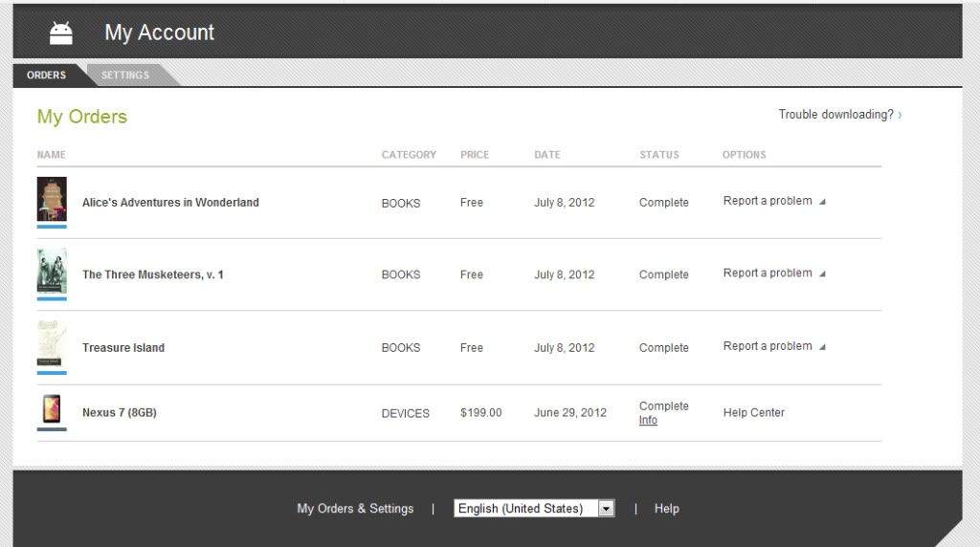Switch to the Settings tab
The height and width of the screenshot is (547, 980).
(125, 75)
